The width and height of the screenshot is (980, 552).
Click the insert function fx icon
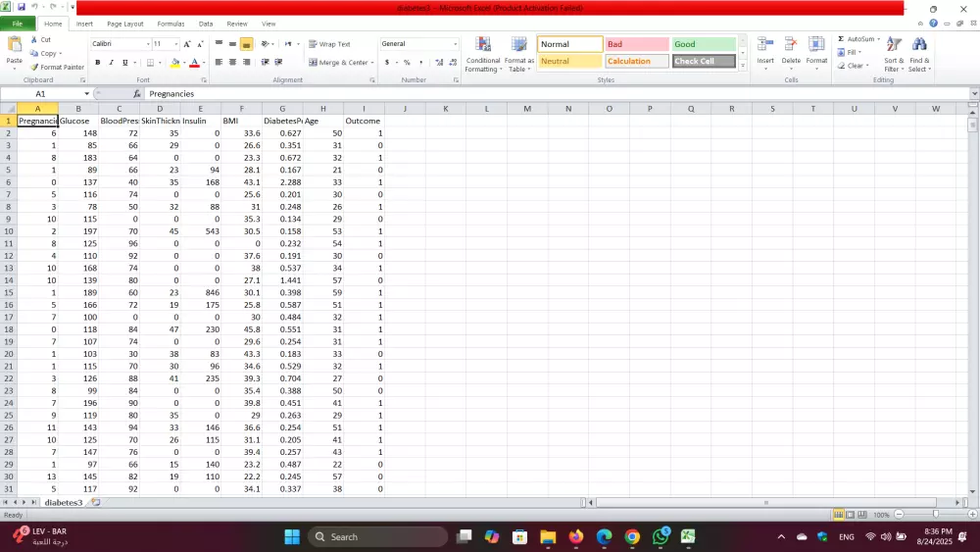click(x=137, y=94)
